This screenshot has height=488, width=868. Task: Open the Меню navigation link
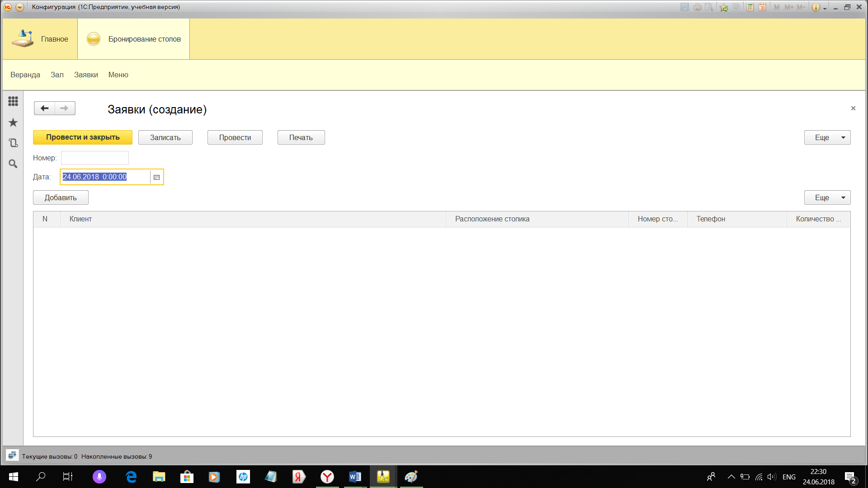(118, 75)
